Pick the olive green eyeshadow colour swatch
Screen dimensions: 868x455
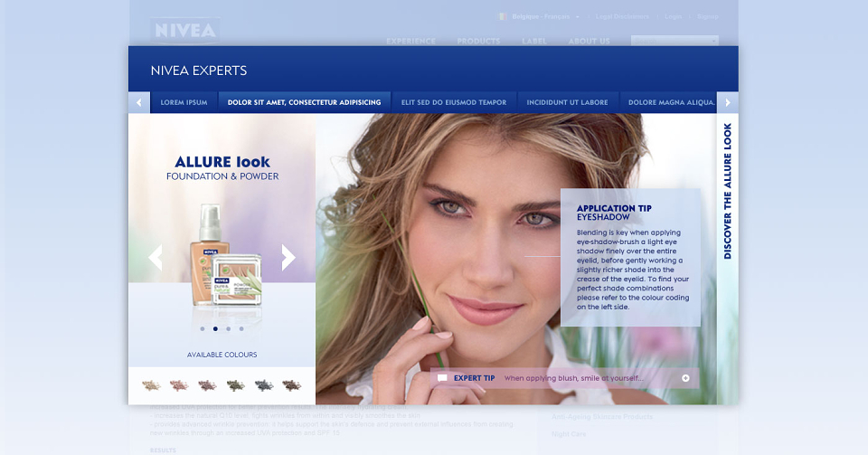pos(235,385)
